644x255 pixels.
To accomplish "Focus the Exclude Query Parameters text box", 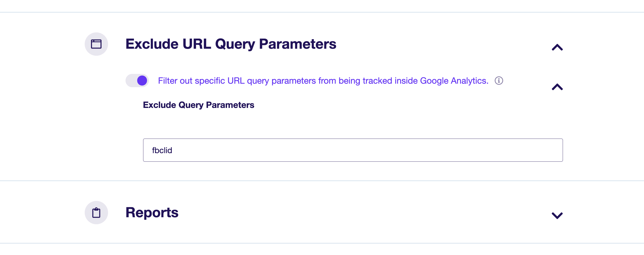I will point(353,150).
